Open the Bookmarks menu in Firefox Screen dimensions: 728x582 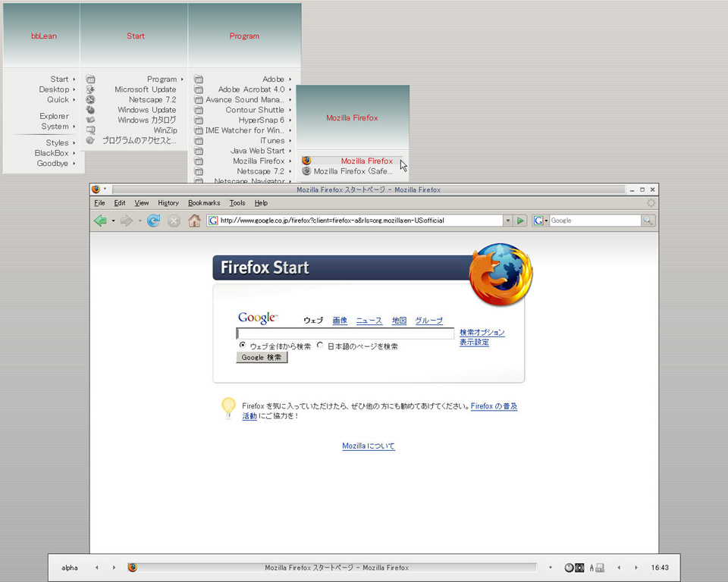pos(204,203)
